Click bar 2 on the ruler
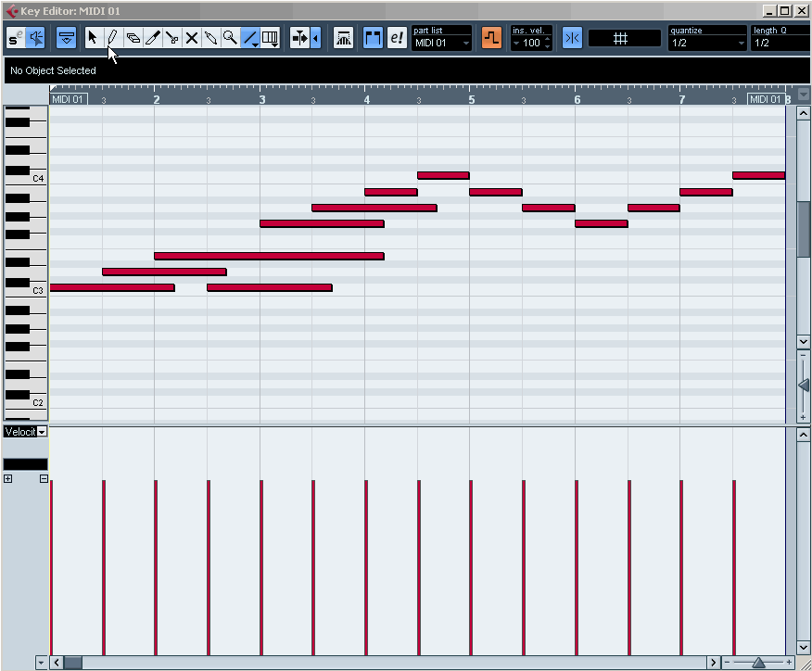Screen dimensions: 812x671 coord(156,99)
